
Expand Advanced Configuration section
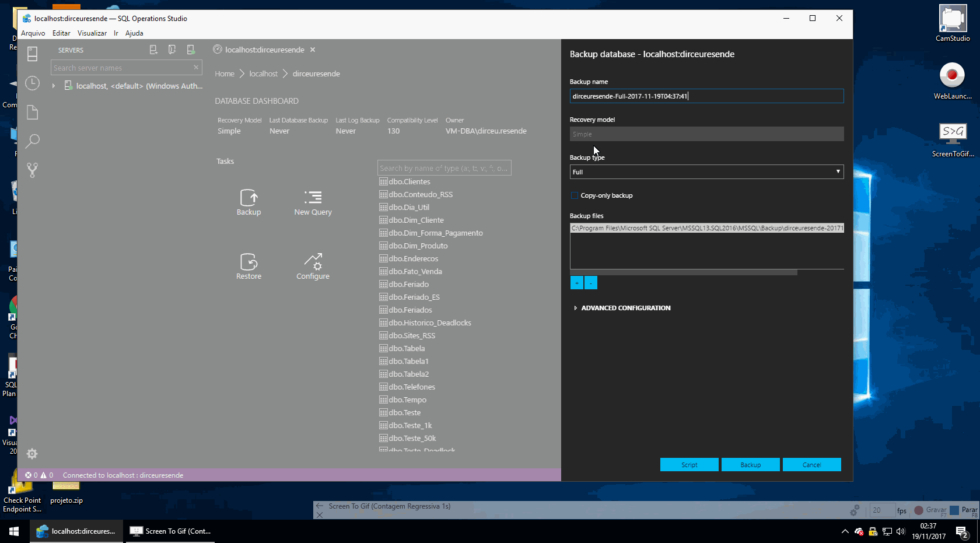coord(622,308)
